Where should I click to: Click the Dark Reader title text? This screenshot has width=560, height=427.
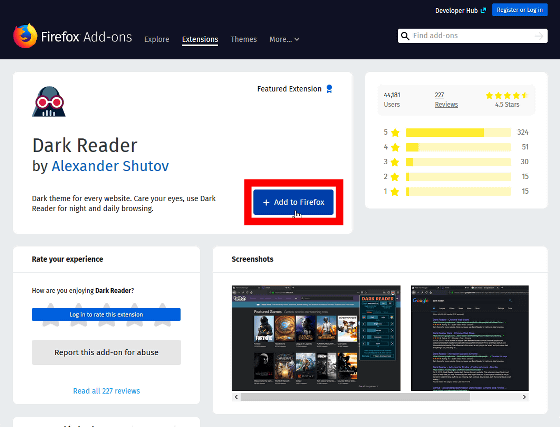pyautogui.click(x=85, y=145)
